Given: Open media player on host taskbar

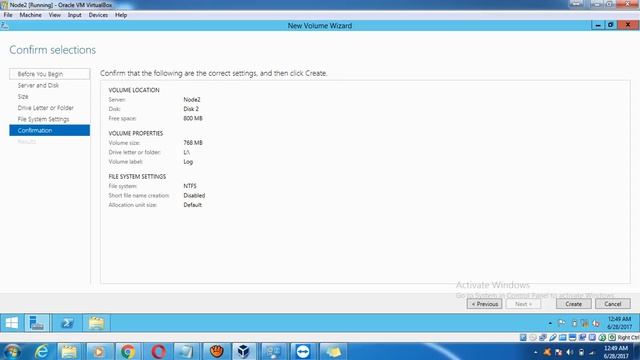Looking at the screenshot, I should coord(98,351).
